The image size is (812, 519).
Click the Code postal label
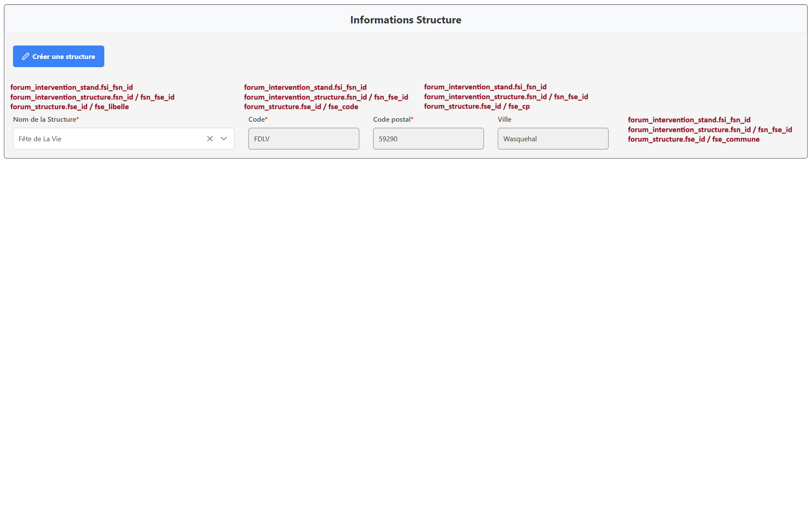(x=391, y=120)
